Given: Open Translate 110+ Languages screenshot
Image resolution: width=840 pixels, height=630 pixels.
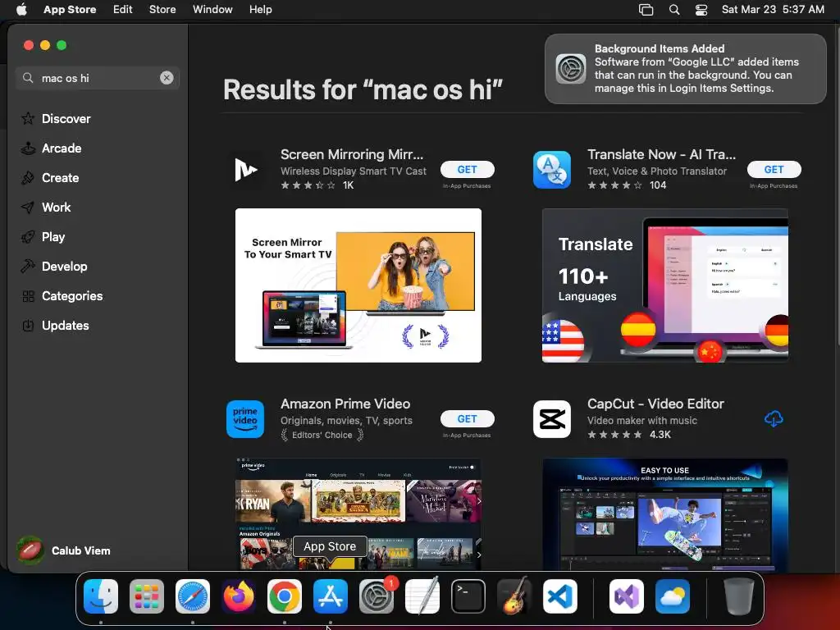Looking at the screenshot, I should click(664, 285).
